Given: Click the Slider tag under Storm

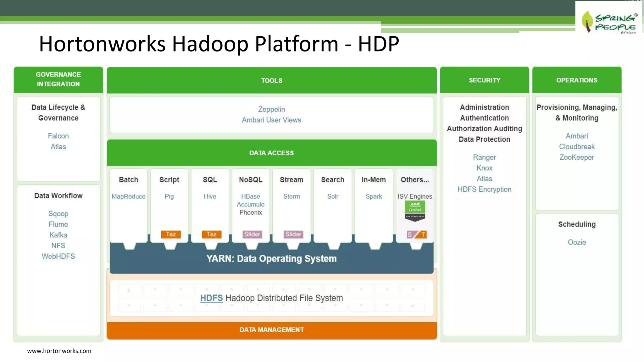Looking at the screenshot, I should click(x=293, y=234).
